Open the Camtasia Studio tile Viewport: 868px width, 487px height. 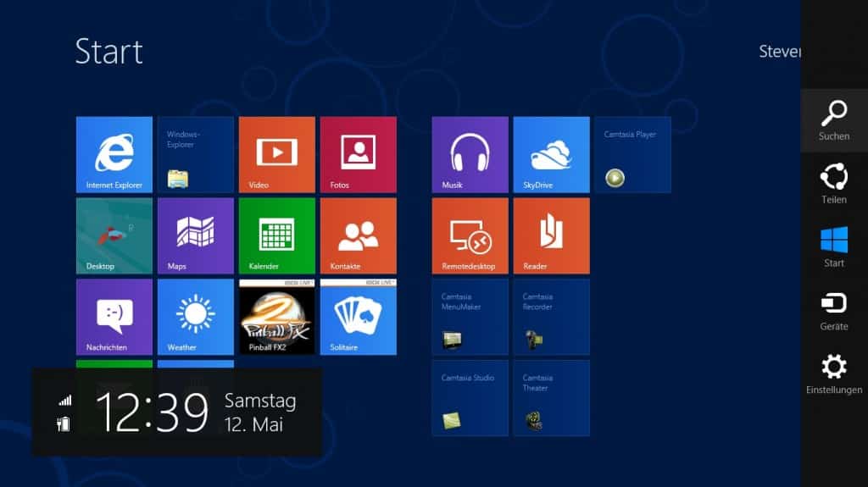[x=470, y=398]
